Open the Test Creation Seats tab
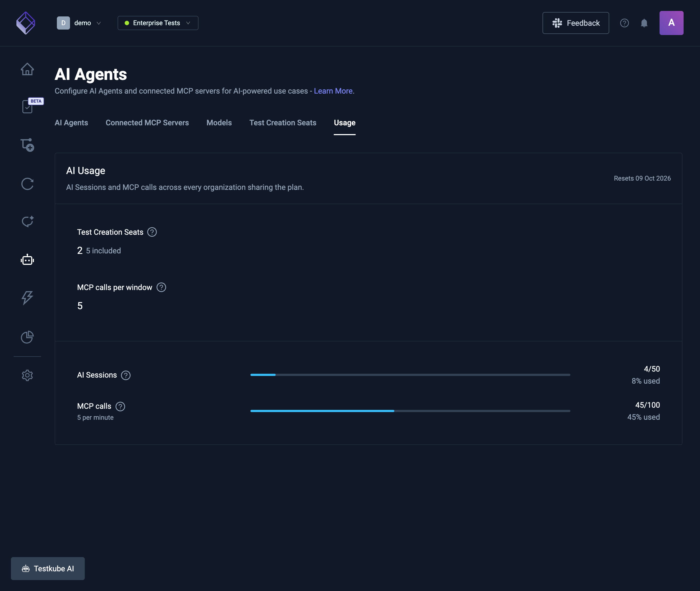The width and height of the screenshot is (700, 591). click(x=283, y=123)
